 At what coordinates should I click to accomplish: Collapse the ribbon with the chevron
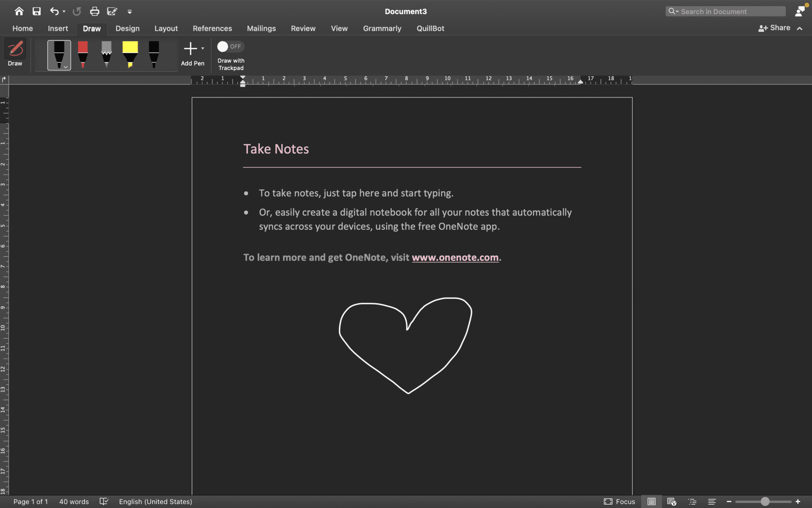point(800,28)
